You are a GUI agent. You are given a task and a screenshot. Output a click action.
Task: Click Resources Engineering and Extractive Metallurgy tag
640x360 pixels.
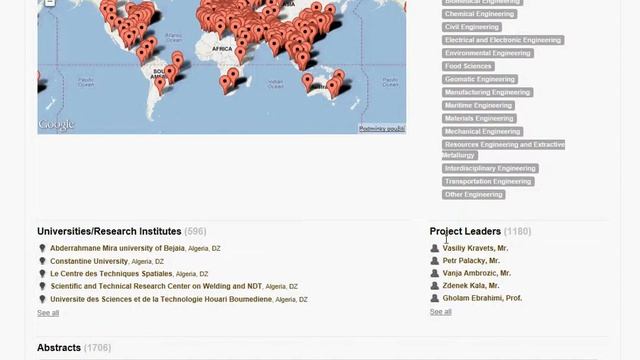tap(503, 149)
